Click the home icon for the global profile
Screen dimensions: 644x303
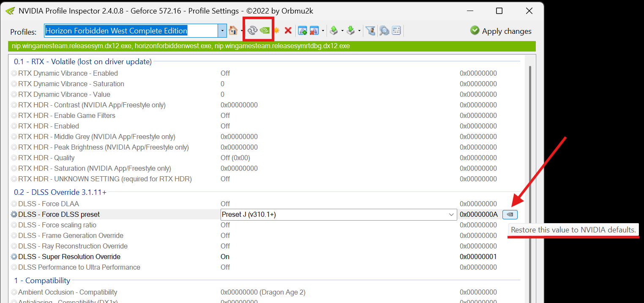pos(233,30)
